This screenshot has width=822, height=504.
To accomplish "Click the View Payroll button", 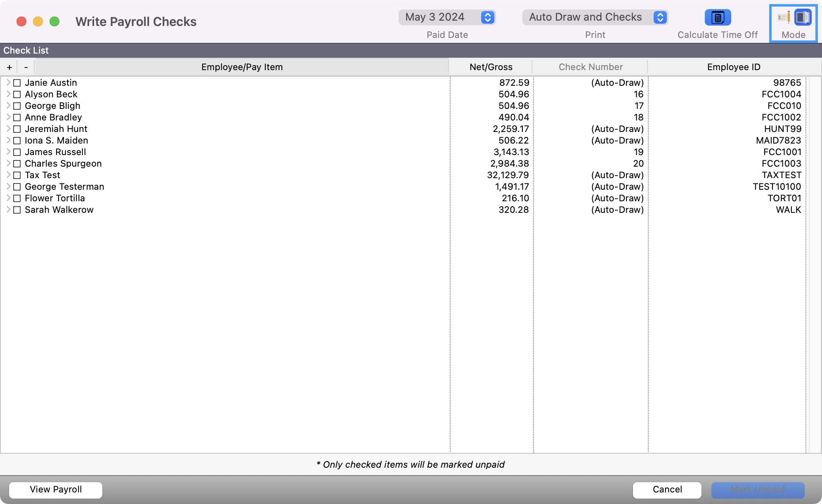I will [x=56, y=490].
